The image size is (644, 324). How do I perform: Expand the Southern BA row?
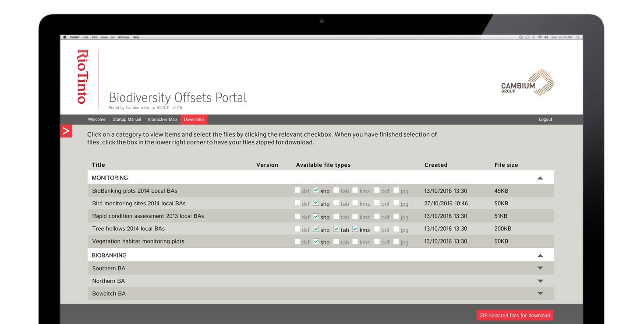tap(540, 268)
